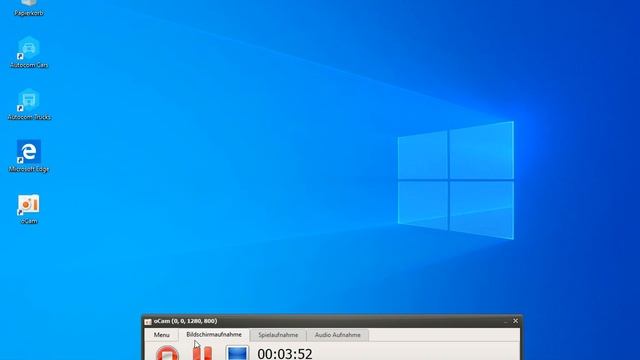
Task: Click the oCam (0, 0, 1280, 800) title text
Action: pyautogui.click(x=185, y=321)
